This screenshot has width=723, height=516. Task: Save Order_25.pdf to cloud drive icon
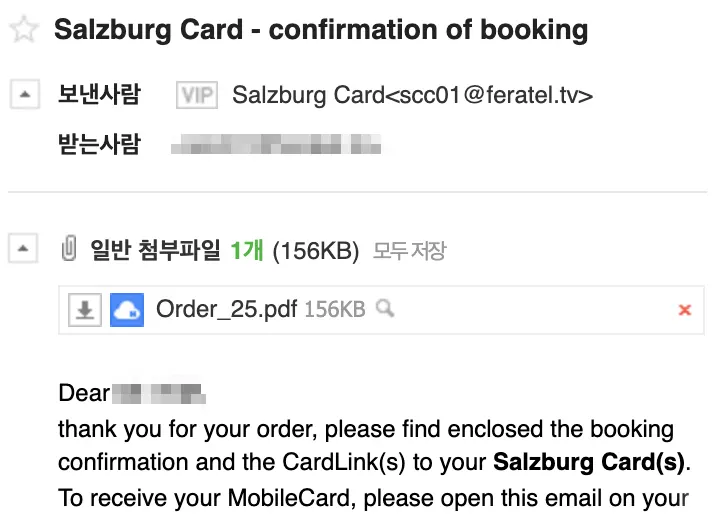tap(127, 310)
